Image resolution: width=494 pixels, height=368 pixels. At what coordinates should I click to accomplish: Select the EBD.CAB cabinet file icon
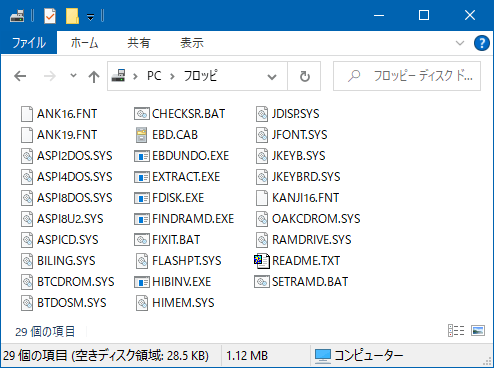point(142,135)
